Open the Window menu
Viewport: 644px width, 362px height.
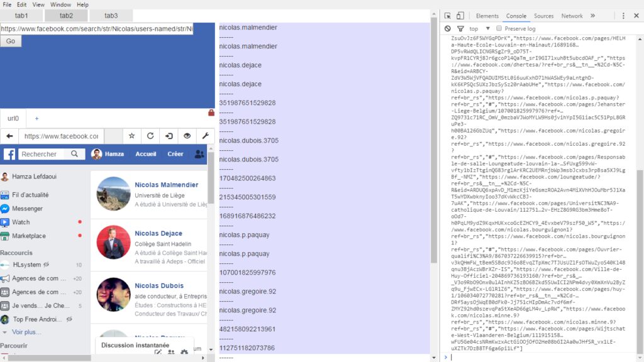(x=61, y=4)
